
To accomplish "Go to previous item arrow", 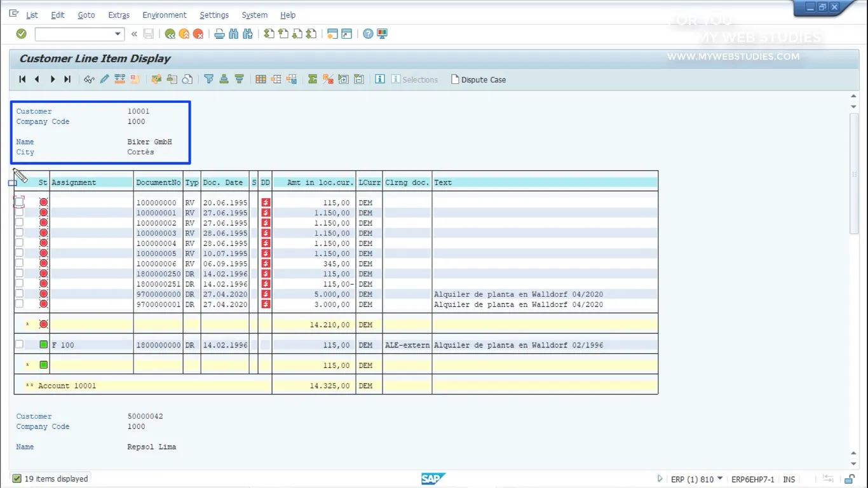I will pos(37,79).
